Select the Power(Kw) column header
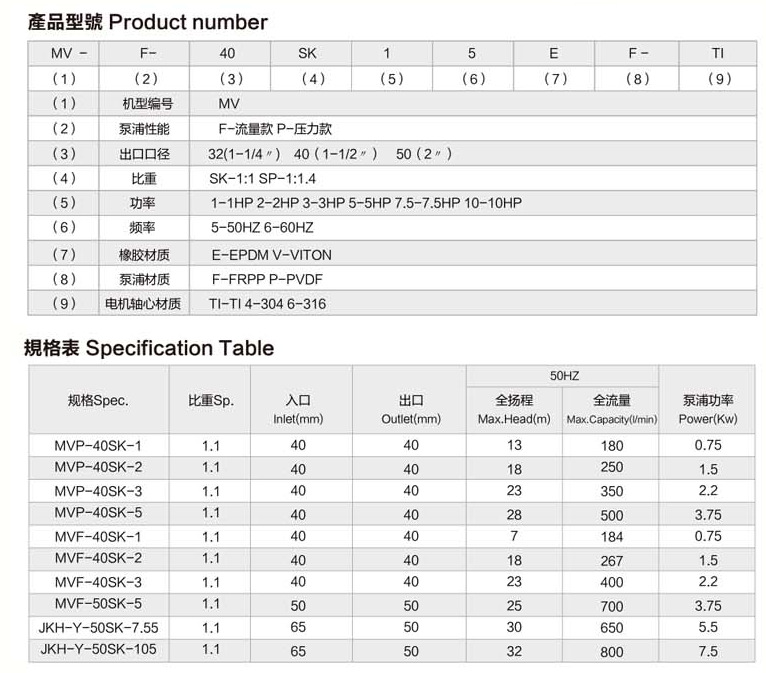The height and width of the screenshot is (673, 766). [x=708, y=411]
